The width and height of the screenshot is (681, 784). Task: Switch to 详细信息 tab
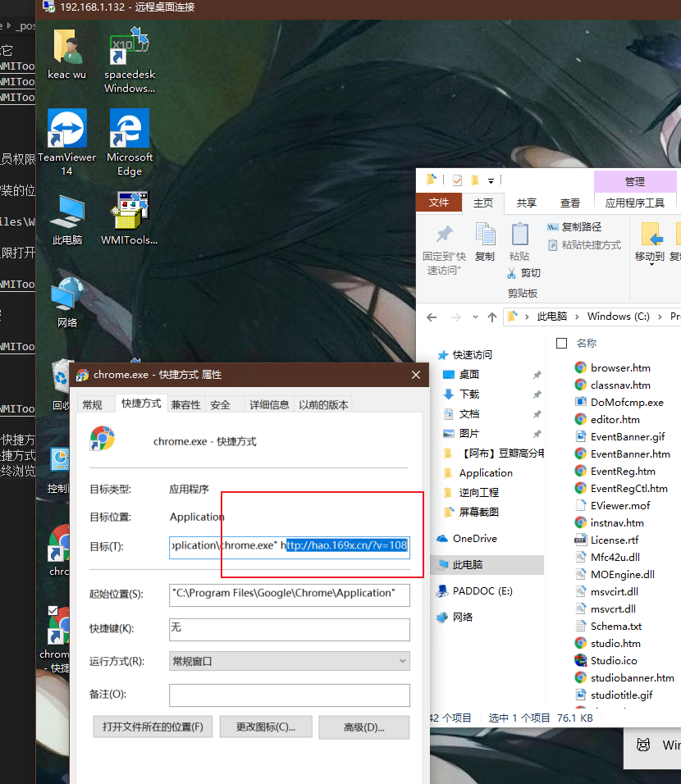269,405
